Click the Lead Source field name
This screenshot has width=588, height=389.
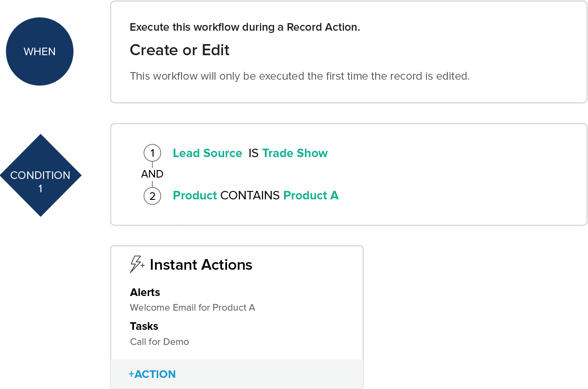tap(207, 154)
